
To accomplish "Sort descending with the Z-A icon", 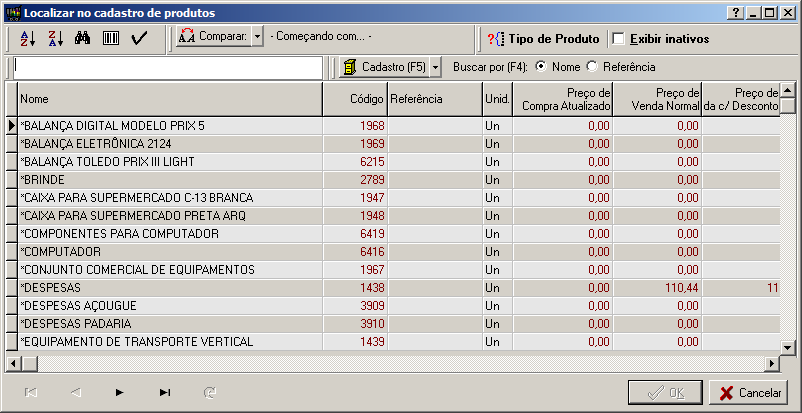I will pyautogui.click(x=55, y=38).
